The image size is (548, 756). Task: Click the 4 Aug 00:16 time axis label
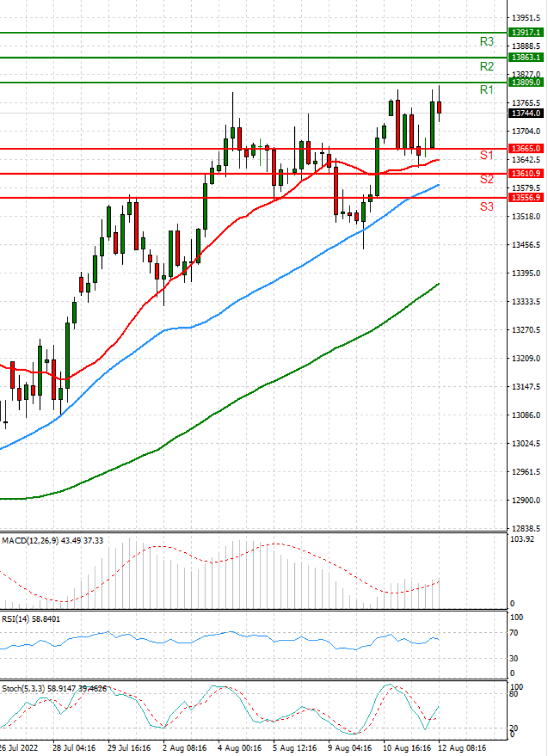[x=239, y=748]
